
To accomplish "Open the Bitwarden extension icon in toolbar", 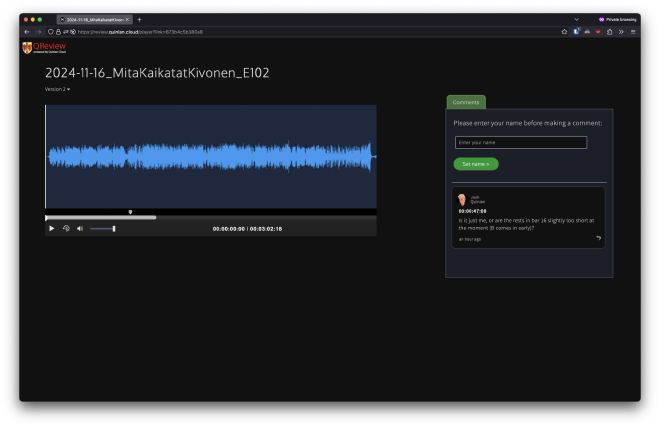I will click(x=576, y=32).
